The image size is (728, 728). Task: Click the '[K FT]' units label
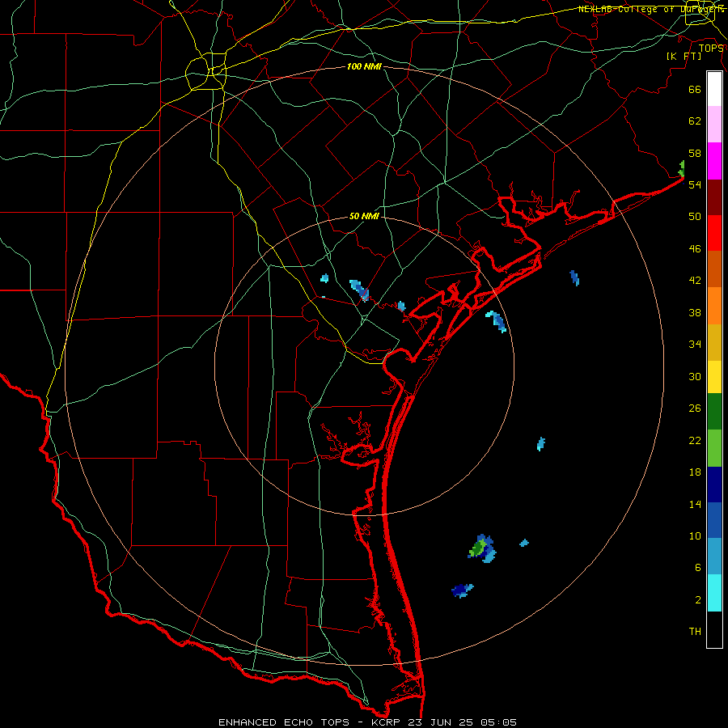[x=684, y=56]
